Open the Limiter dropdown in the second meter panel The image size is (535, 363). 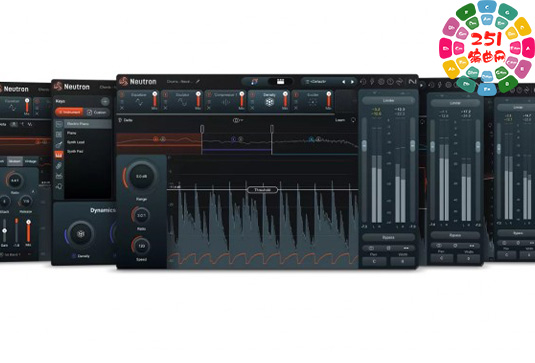(455, 103)
